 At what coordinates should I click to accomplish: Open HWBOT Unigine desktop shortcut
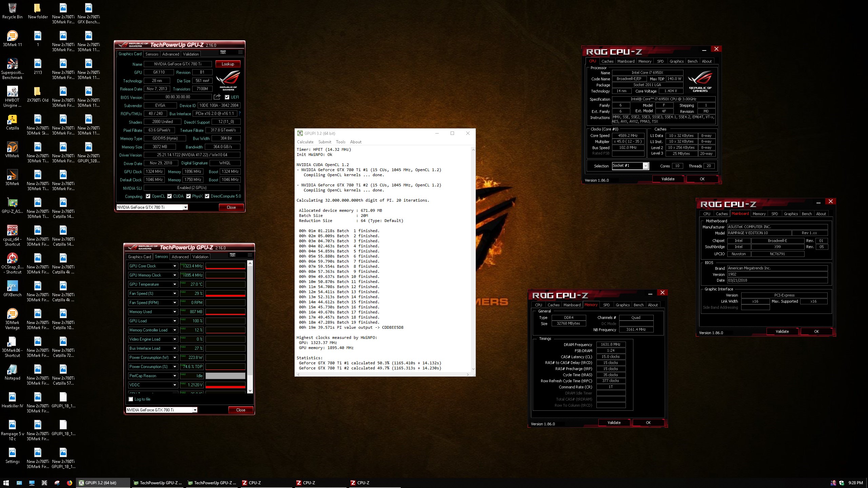pos(13,97)
